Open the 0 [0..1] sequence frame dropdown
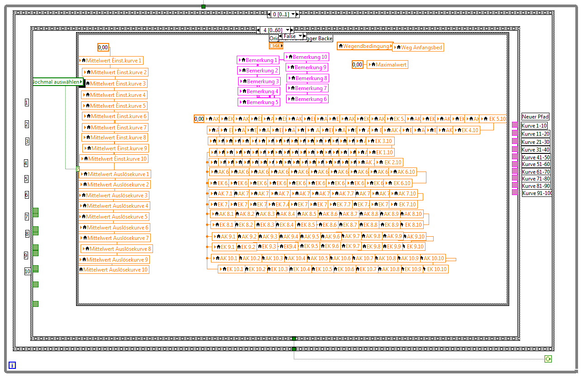588x382 pixels. (293, 14)
